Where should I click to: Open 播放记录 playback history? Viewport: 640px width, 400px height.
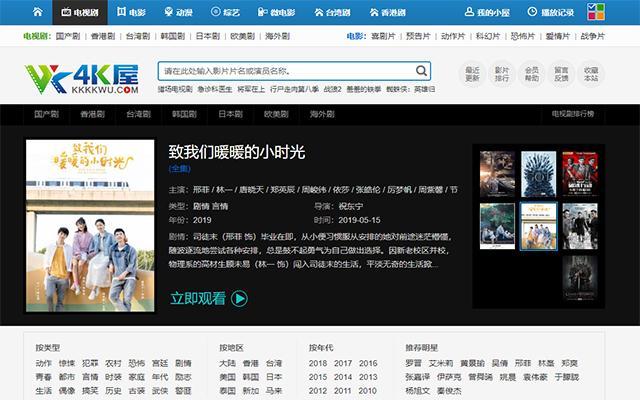[551, 12]
